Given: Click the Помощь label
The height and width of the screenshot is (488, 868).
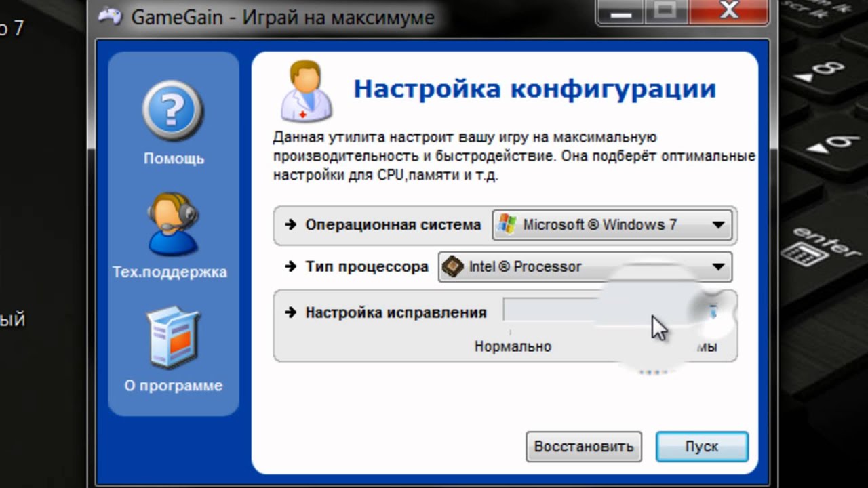Looking at the screenshot, I should coord(174,159).
